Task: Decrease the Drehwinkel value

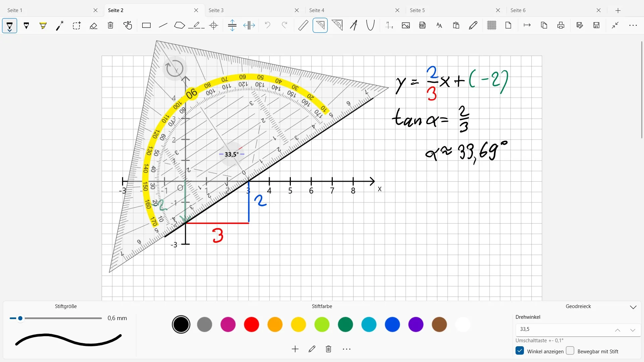Action: coord(633,330)
